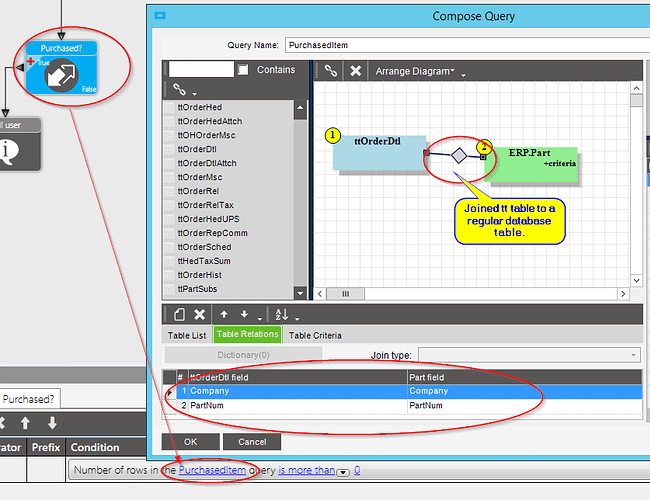Open the Arrange Diagram dropdown
650x500 pixels.
coord(415,71)
